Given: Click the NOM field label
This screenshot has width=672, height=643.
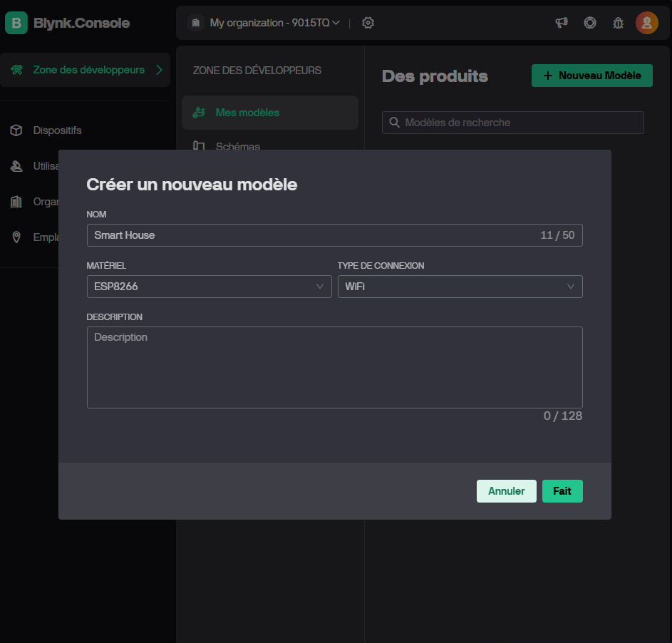Looking at the screenshot, I should 96,215.
